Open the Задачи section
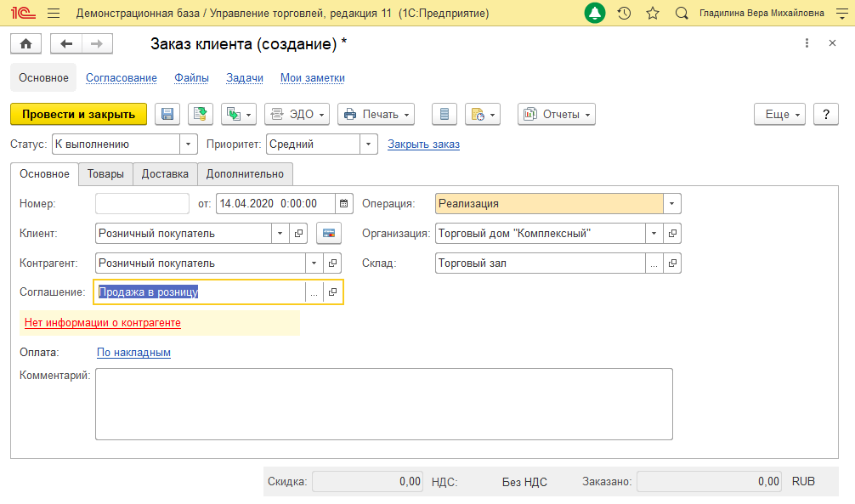Viewport: 855px width, 504px height. [x=244, y=78]
